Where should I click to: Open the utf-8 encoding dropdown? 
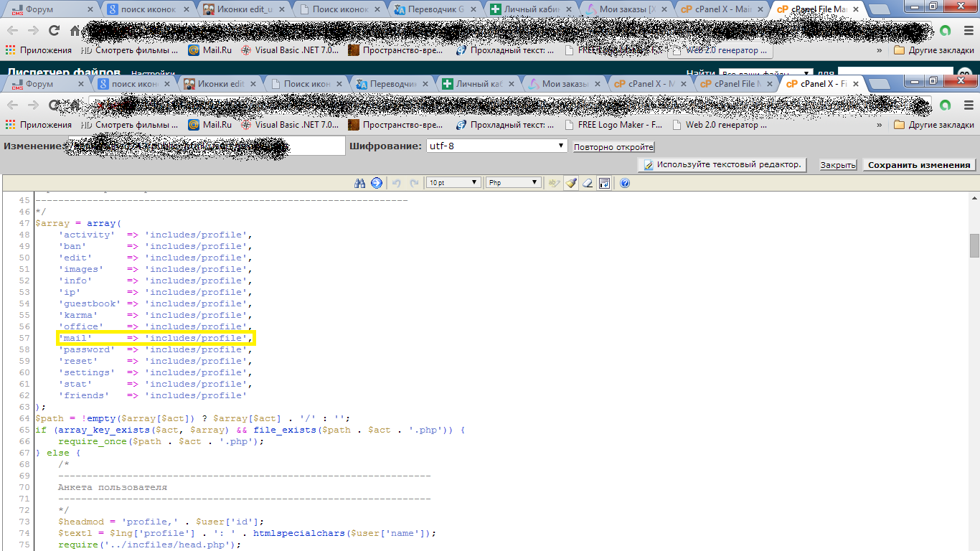click(497, 146)
